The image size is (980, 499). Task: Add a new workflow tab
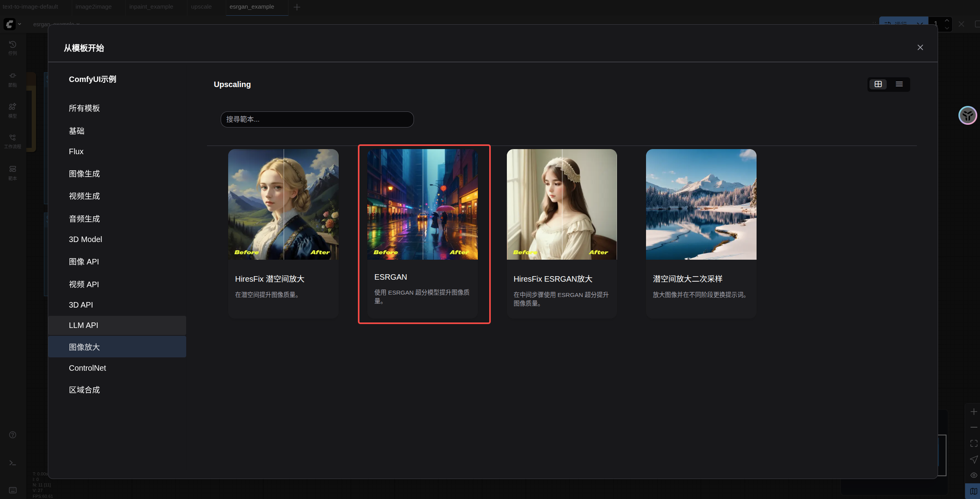(297, 7)
